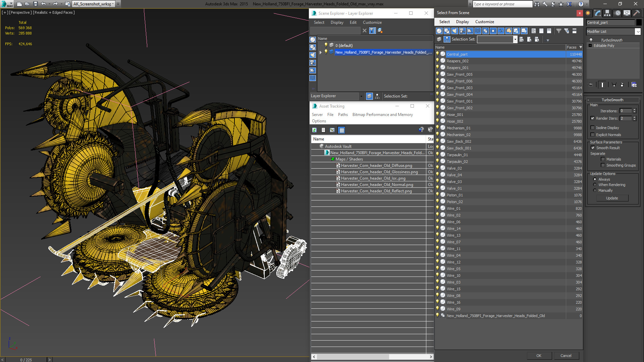The height and width of the screenshot is (362, 644).
Task: Click Save icon in main toolbar
Action: (x=35, y=4)
